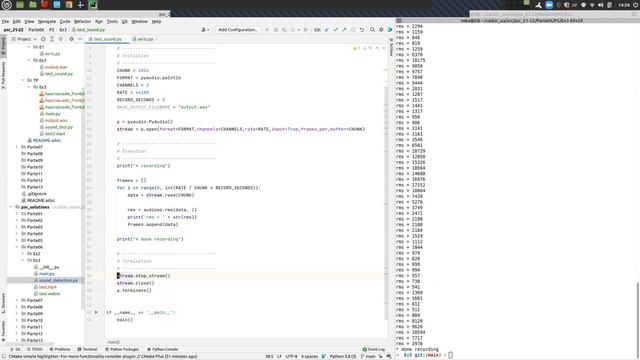Image resolution: width=640 pixels, height=360 pixels.
Task: Click the gutter run arrow beside __main__ line
Action: (x=96, y=312)
